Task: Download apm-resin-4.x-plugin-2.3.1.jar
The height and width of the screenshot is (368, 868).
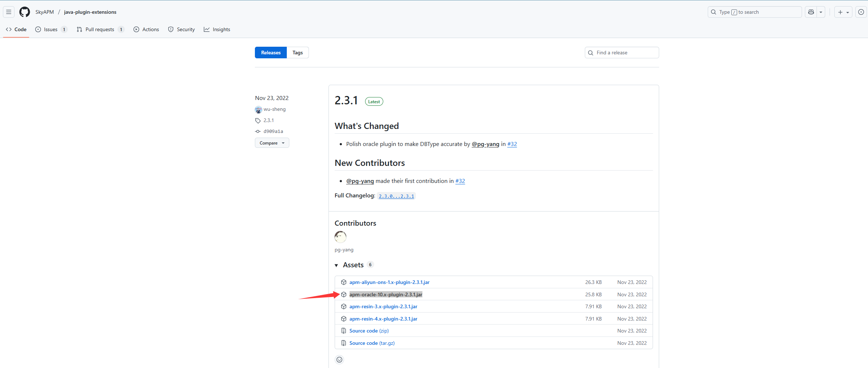Action: (x=383, y=319)
